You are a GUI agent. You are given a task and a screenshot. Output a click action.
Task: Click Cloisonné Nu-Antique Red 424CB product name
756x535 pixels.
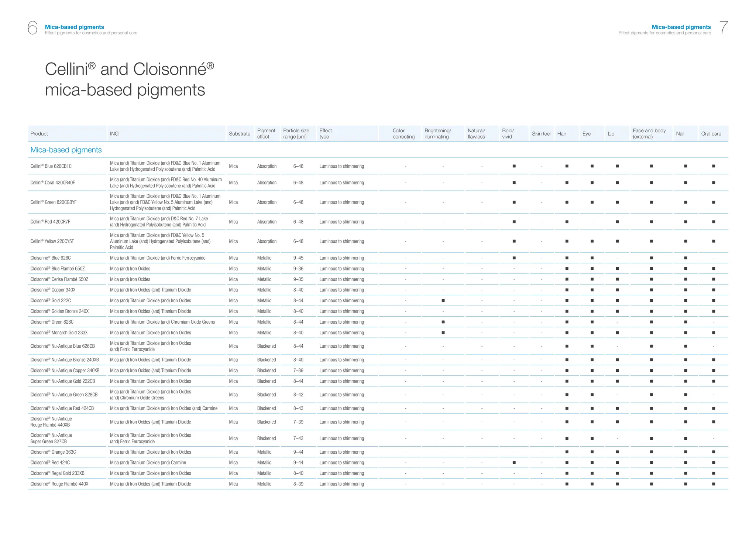click(x=62, y=408)
